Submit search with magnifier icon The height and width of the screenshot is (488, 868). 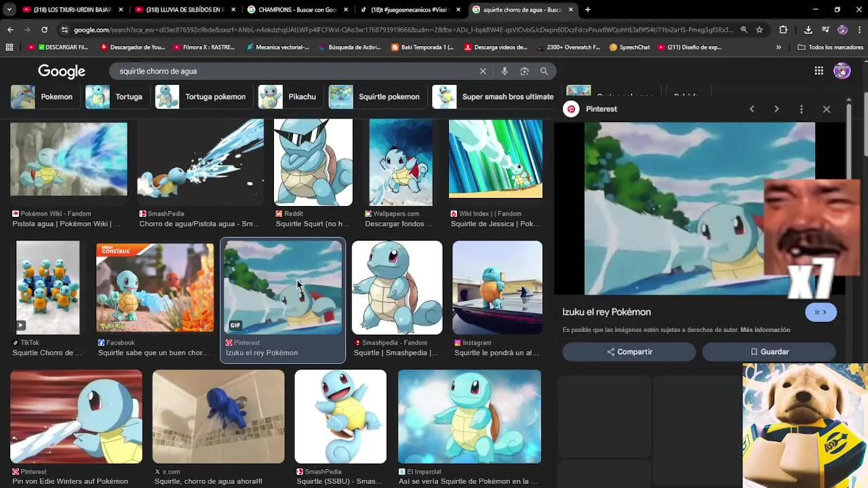click(x=544, y=71)
